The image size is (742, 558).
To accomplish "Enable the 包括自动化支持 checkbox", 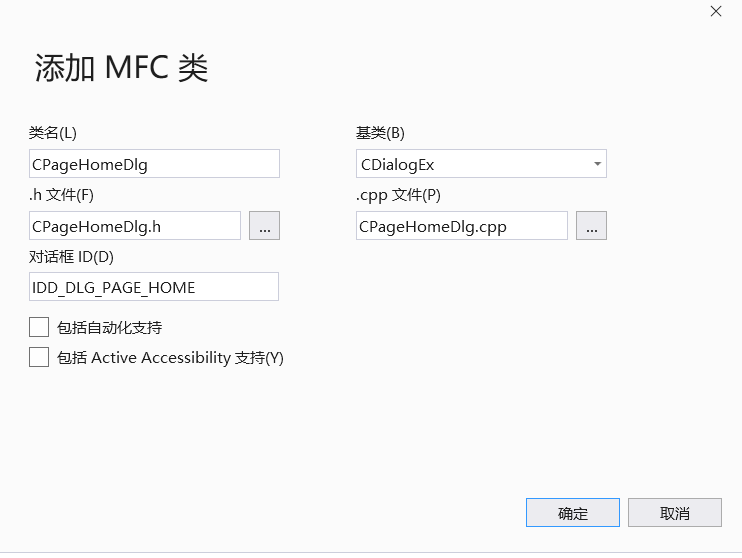I will pyautogui.click(x=39, y=327).
